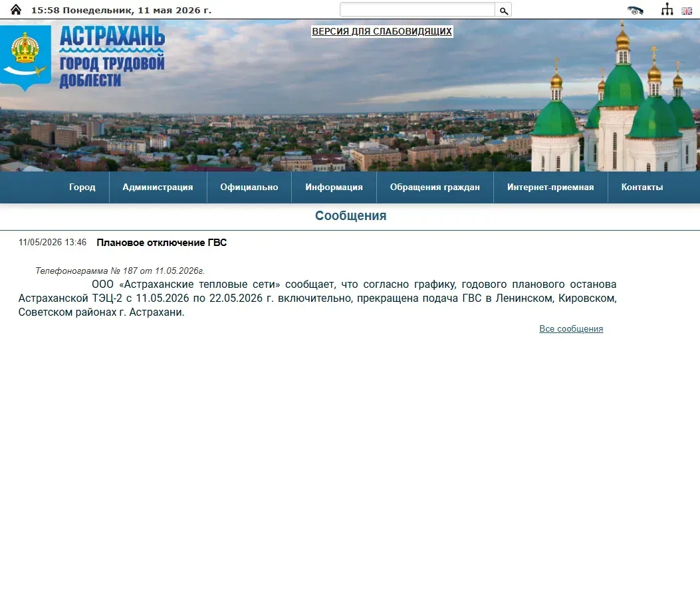Click the Сообщения section heading
Image resolution: width=700 pixels, height=589 pixels.
tap(350, 215)
